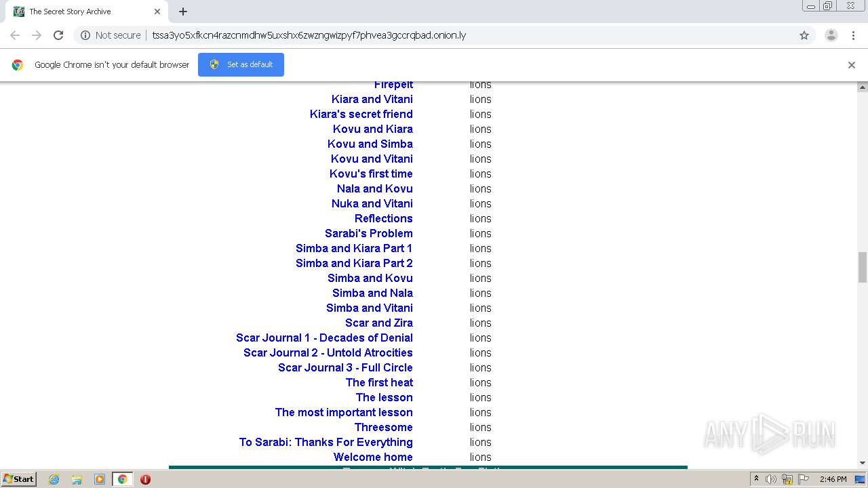
Task: Open Scar Journal 1 - Decades of Denial
Action: 324,338
